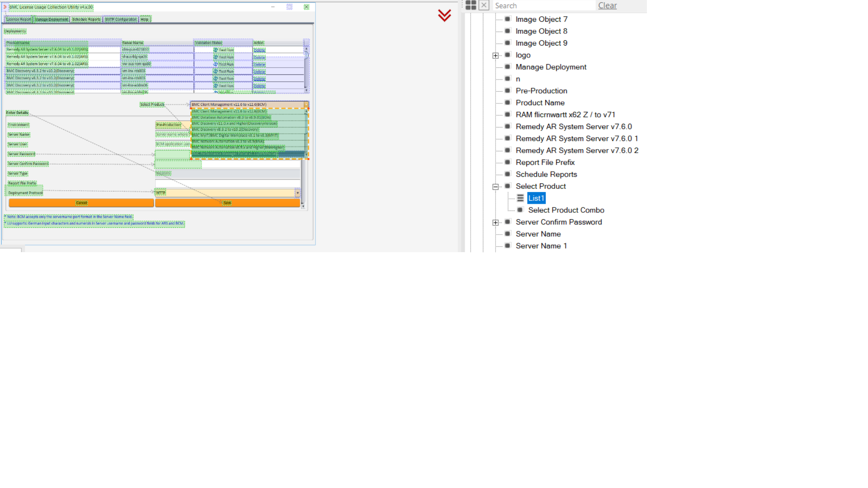Viewport: 868px width, 488px height.
Task: Select Product Name in the object tree
Action: pos(540,103)
